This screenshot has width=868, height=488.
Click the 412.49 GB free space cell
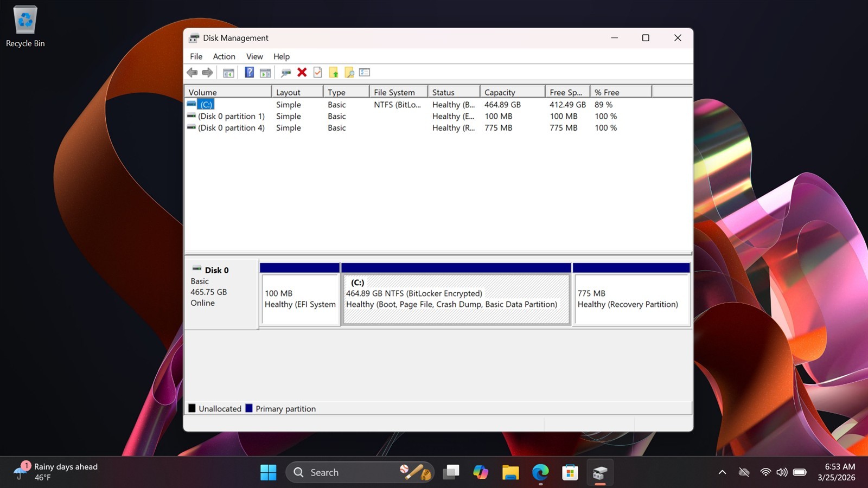coord(567,105)
